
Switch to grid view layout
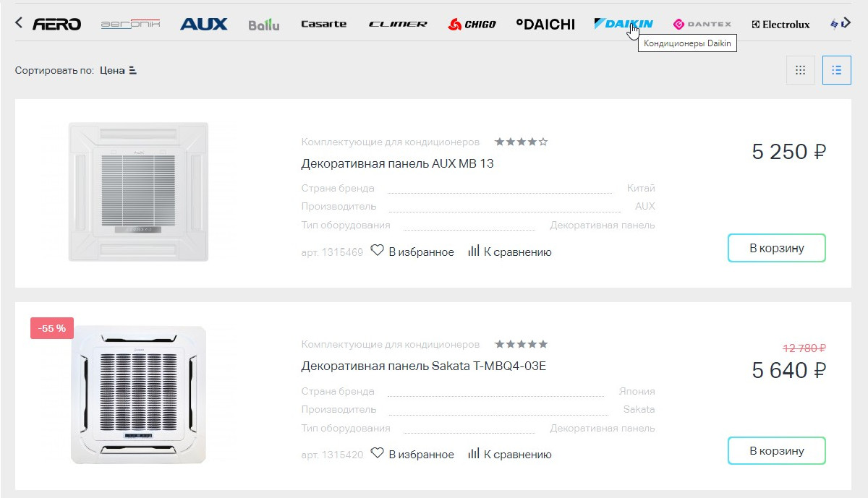tap(801, 70)
